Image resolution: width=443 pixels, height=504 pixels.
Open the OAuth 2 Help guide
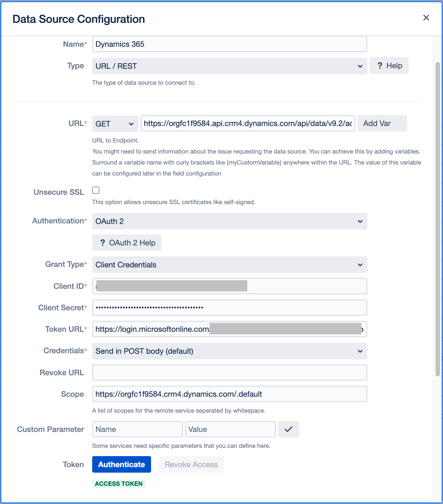(x=127, y=243)
